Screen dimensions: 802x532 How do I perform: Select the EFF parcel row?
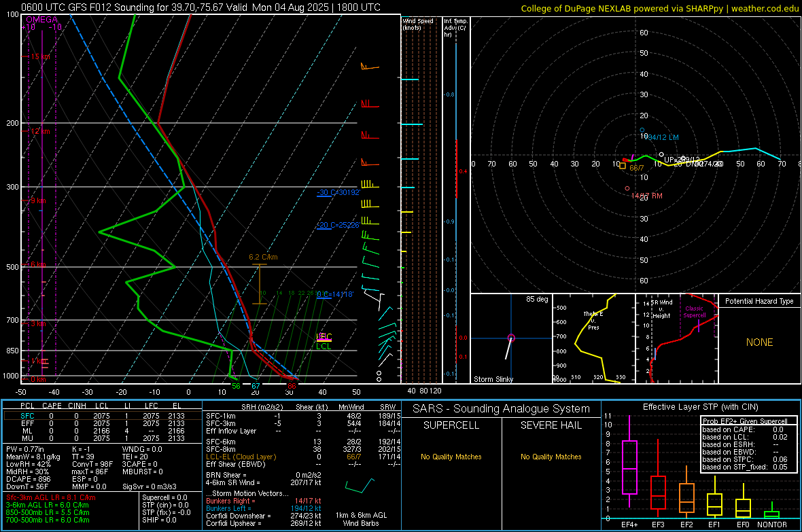click(x=103, y=423)
